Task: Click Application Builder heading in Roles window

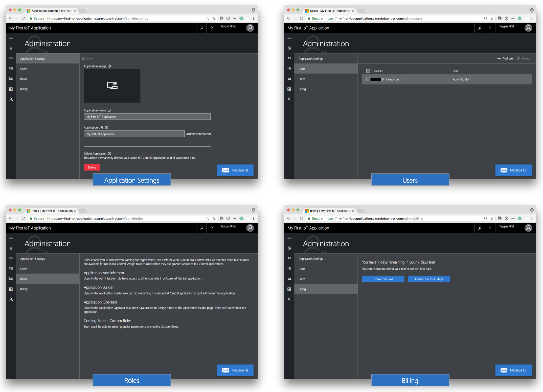Action: click(99, 287)
